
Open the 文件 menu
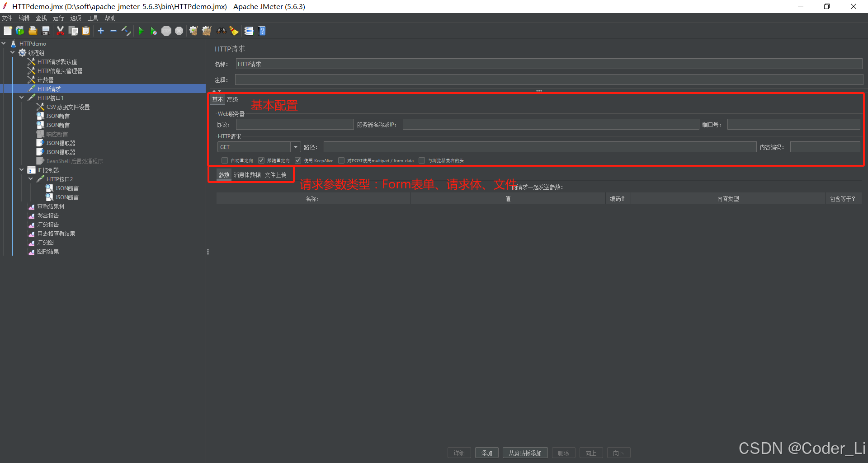[x=7, y=18]
